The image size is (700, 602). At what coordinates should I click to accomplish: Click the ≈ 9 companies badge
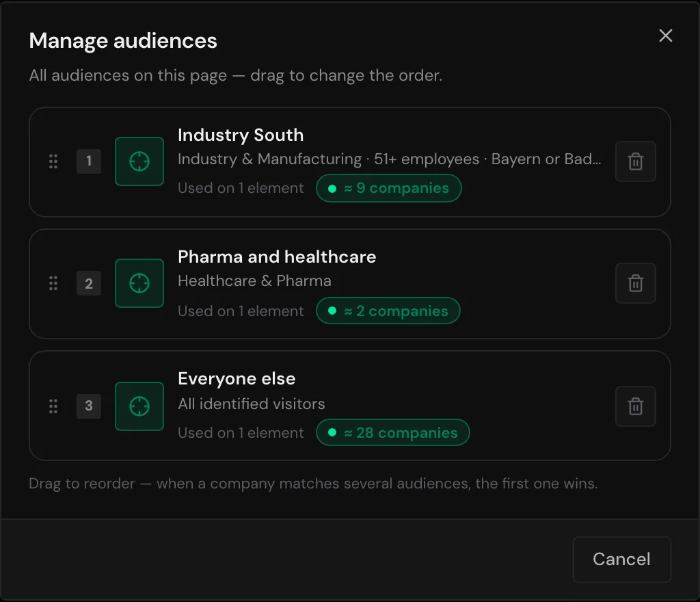388,188
